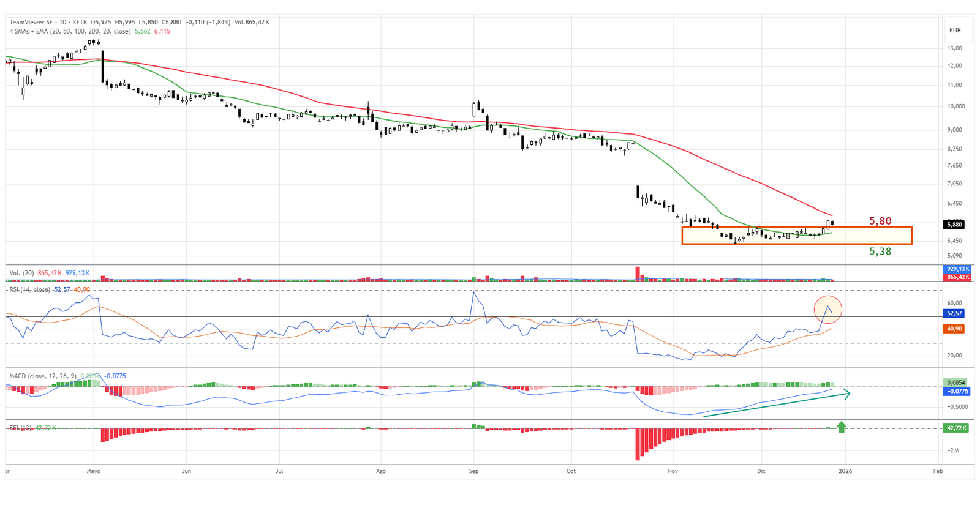Image resolution: width=980 pixels, height=511 pixels.
Task: Click the red 5,80 resistance text annotation
Action: [880, 221]
